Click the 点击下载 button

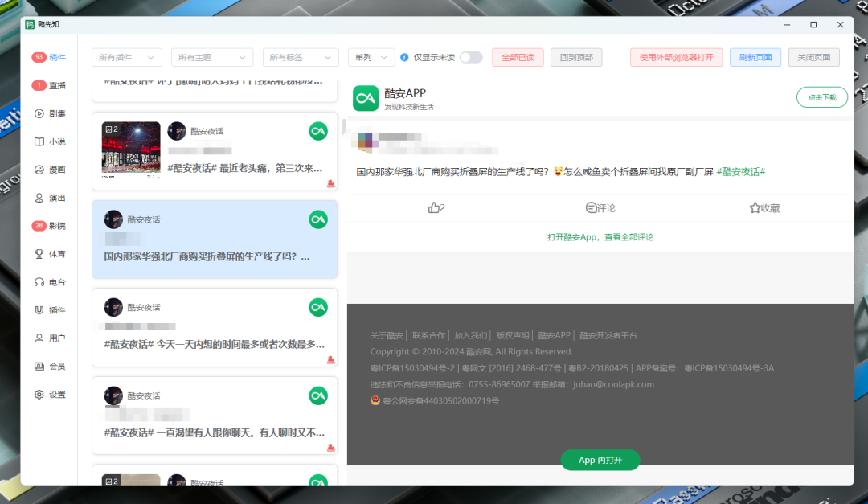(x=822, y=97)
